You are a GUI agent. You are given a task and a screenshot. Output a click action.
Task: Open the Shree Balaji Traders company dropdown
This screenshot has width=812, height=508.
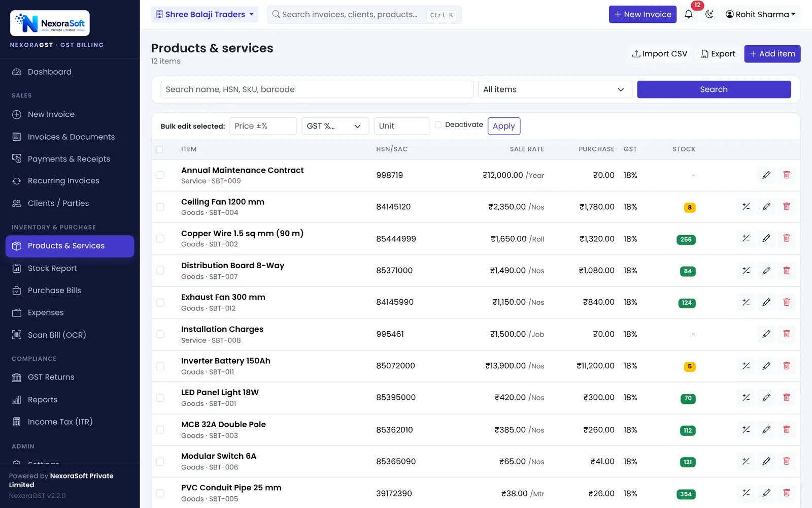click(x=205, y=14)
